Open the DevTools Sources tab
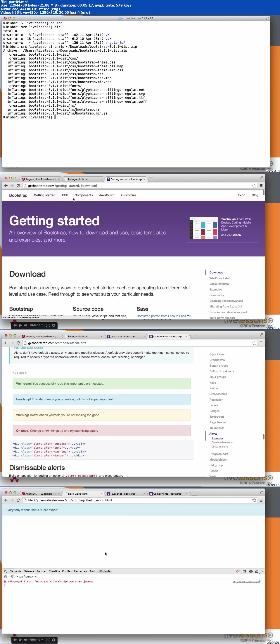 click(x=41, y=571)
